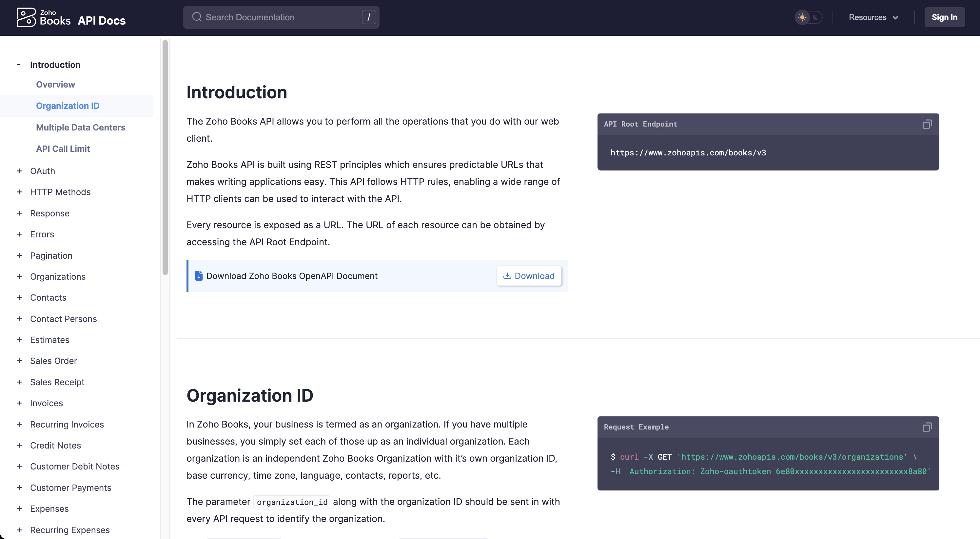Screen dimensions: 980x539
Task: Open the API Call Limit item
Action: 63,149
